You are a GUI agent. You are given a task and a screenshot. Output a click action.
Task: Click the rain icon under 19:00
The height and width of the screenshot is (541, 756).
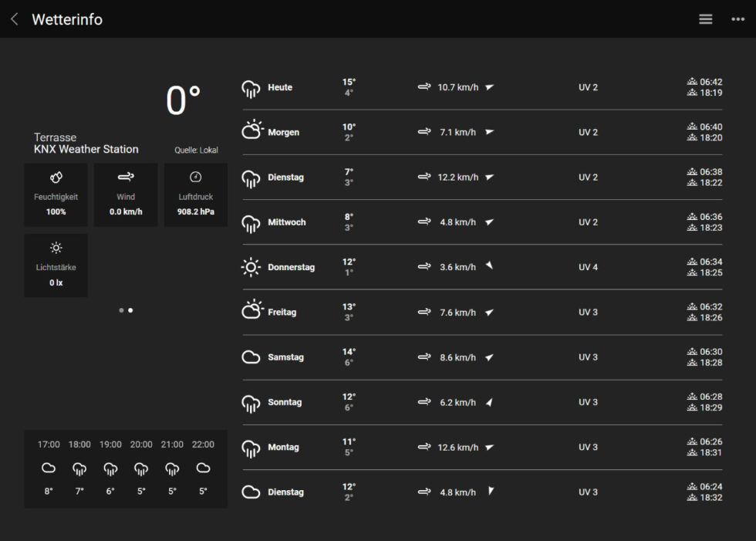coord(110,469)
